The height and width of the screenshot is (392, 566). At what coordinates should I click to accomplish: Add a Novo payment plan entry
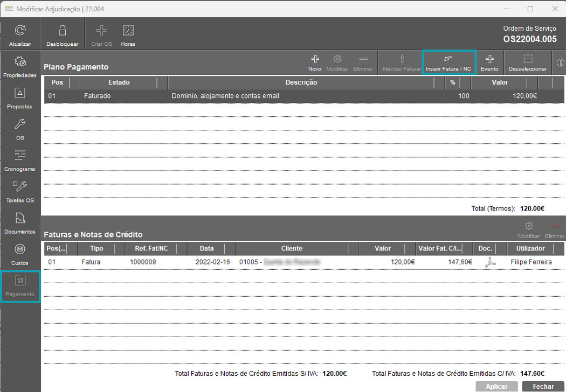[315, 63]
